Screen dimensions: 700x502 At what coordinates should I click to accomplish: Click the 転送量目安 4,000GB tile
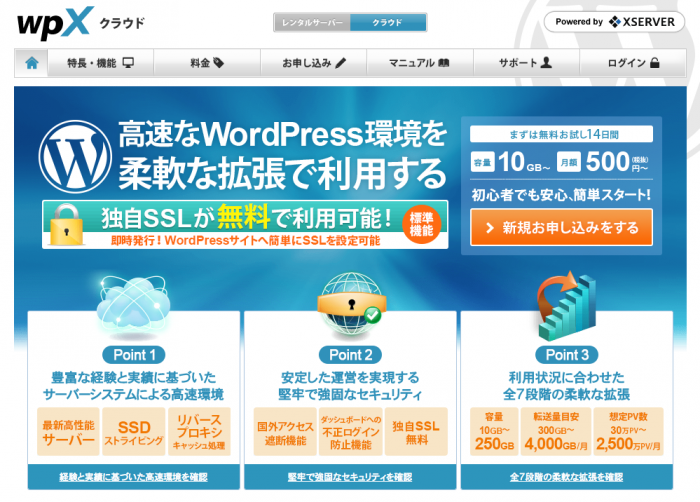coord(556,431)
